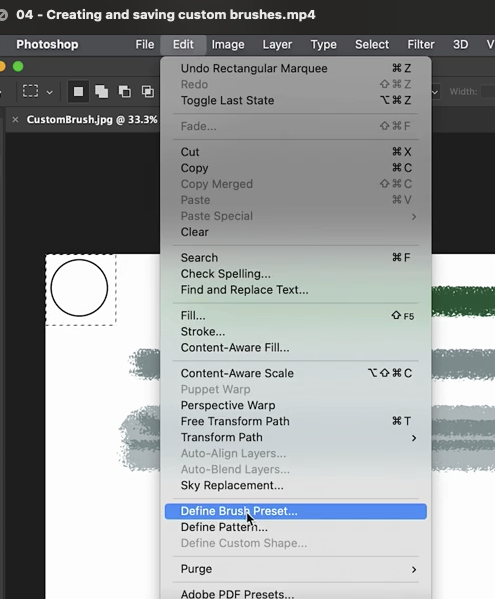The height and width of the screenshot is (599, 495).
Task: Open the Photoshop application menu
Action: pos(47,44)
